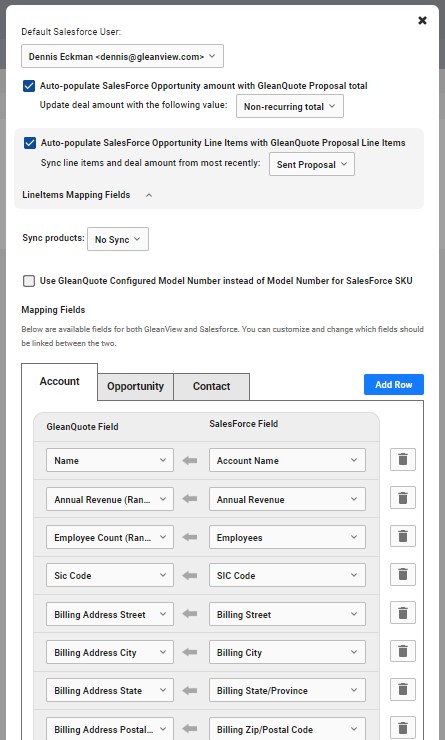Switch to the Contact tab
This screenshot has width=445, height=740.
211,387
